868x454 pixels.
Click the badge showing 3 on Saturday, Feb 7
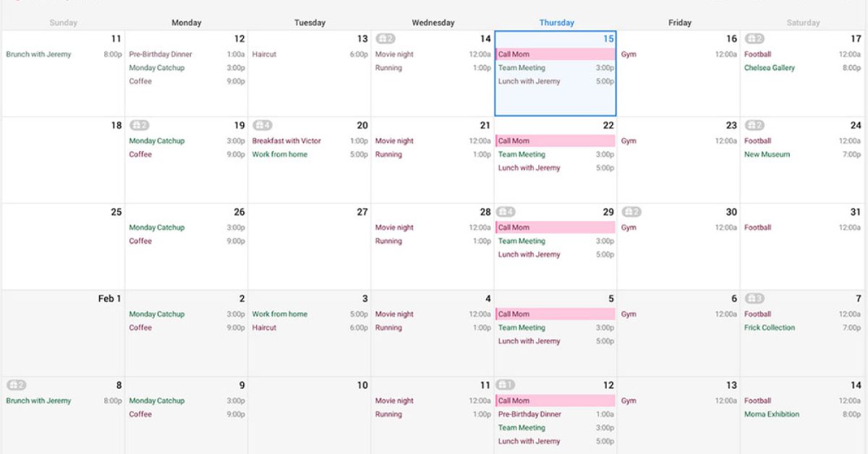point(754,299)
